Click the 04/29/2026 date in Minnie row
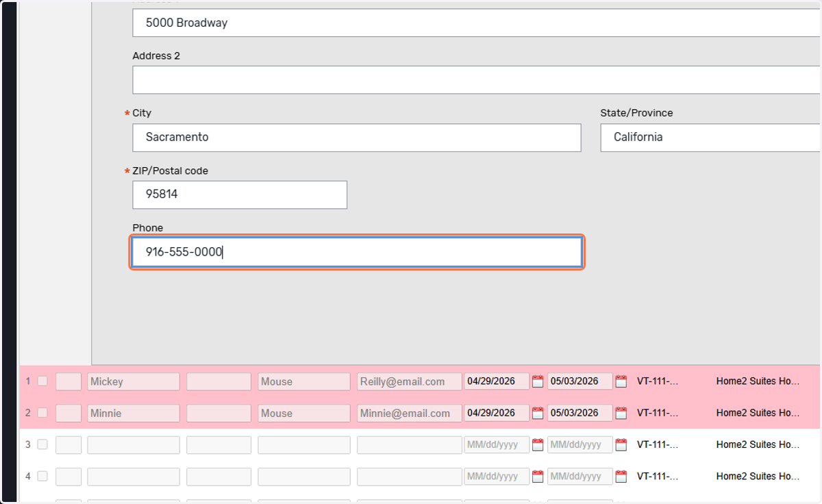Screen dimensions: 822x504 click(497, 413)
